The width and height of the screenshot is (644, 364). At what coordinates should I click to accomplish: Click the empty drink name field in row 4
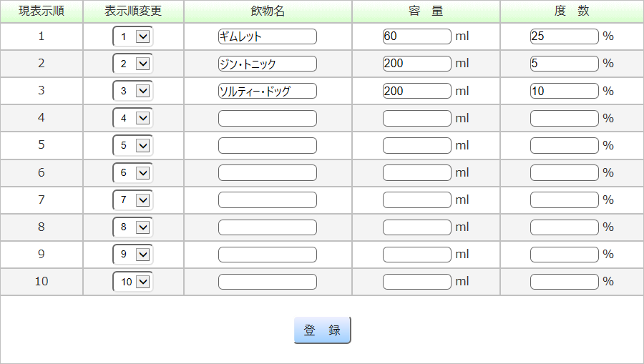point(267,118)
